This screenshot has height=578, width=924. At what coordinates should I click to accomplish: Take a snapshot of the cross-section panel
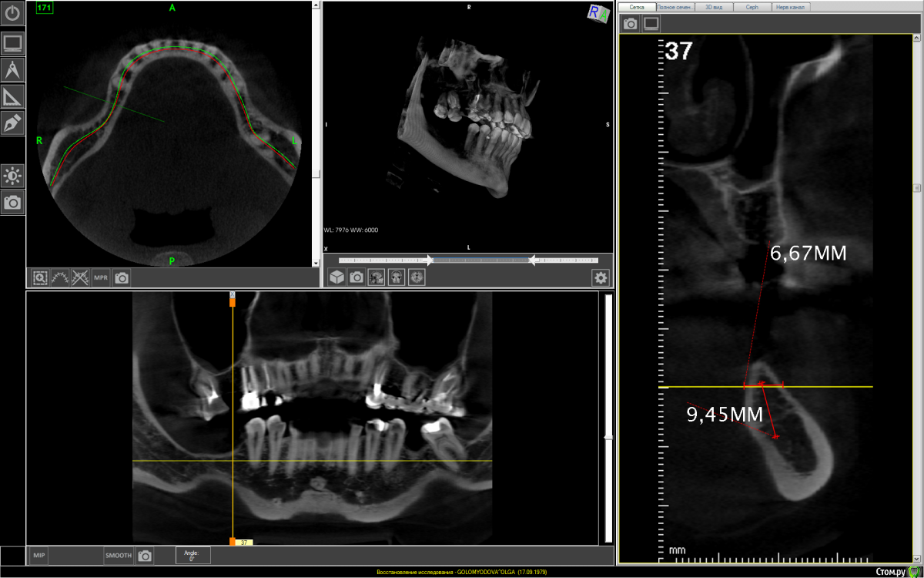pyautogui.click(x=630, y=24)
